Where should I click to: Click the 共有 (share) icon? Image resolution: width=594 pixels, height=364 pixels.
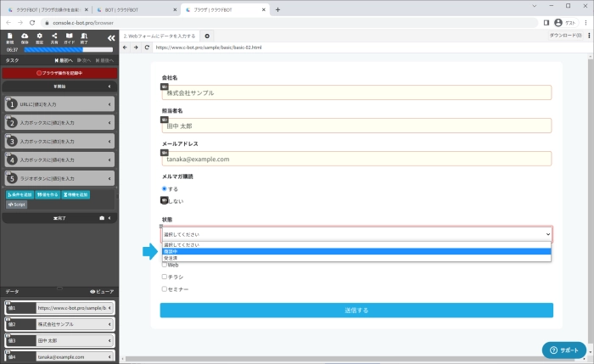(53, 37)
